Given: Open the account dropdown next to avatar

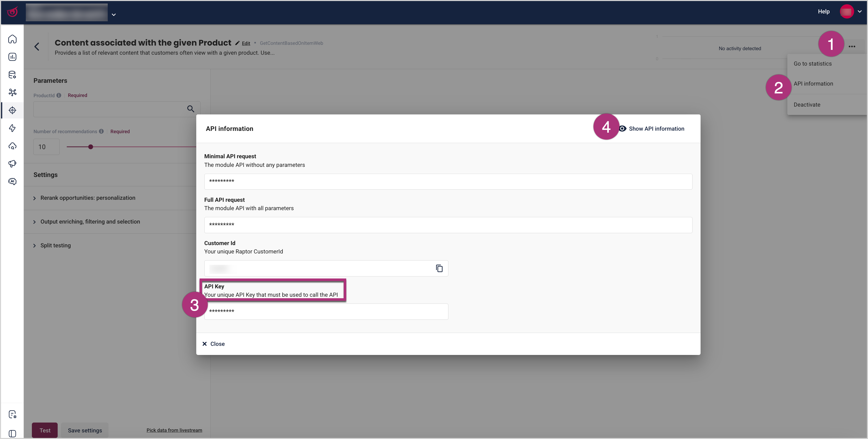Looking at the screenshot, I should [860, 11].
